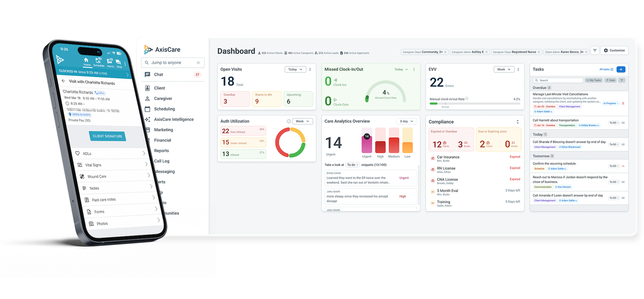Click the Manual clock-in/out Rate progress bar
This screenshot has width=644, height=299.
click(475, 104)
